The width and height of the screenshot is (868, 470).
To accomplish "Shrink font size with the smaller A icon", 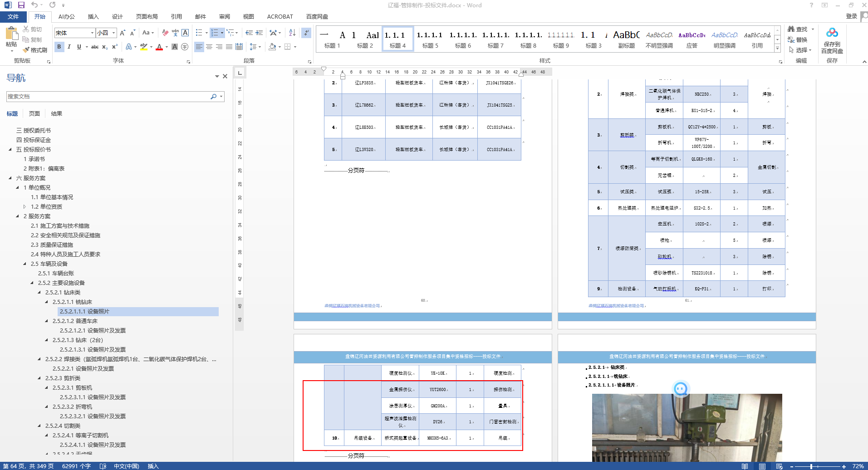I will point(132,33).
